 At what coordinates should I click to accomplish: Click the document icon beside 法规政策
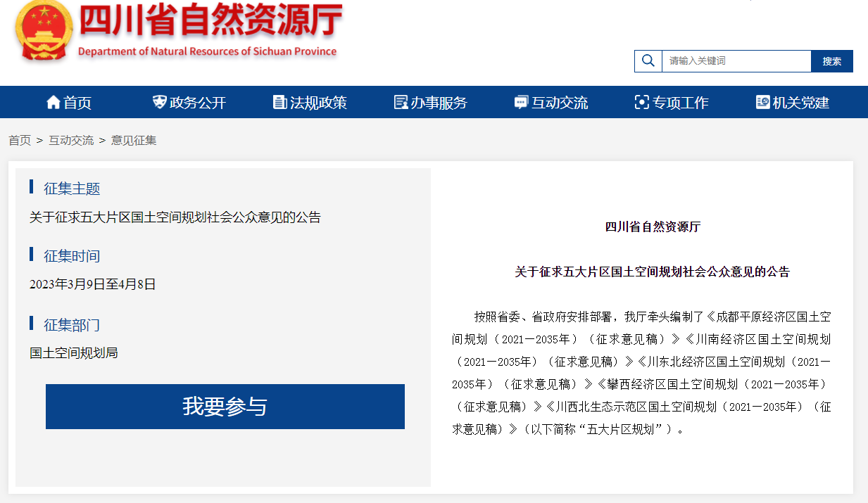tap(279, 101)
